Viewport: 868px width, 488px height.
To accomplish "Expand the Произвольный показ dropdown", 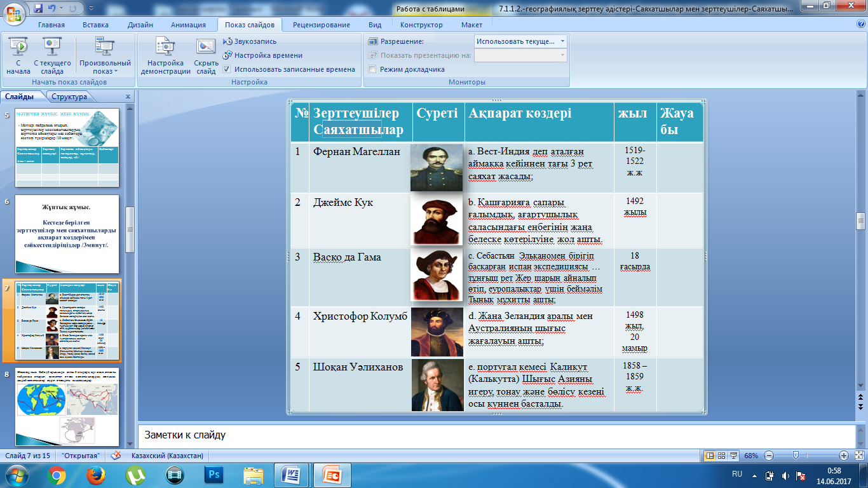I will pyautogui.click(x=105, y=56).
